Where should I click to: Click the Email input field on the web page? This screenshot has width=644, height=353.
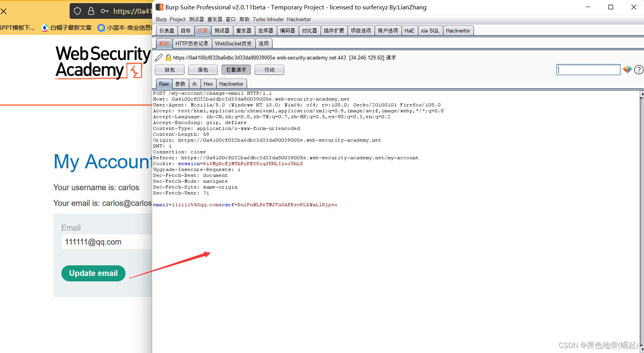tap(107, 242)
